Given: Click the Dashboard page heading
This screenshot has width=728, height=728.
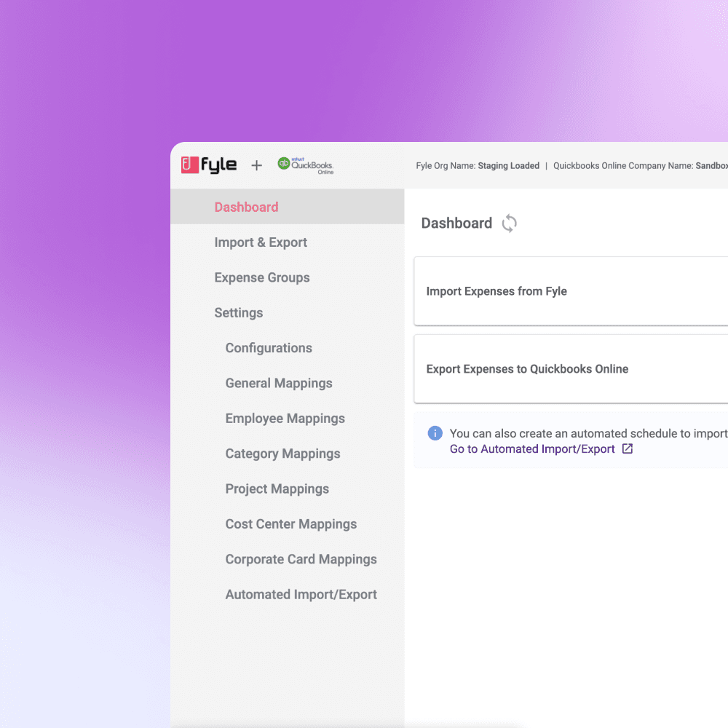Looking at the screenshot, I should [x=456, y=223].
